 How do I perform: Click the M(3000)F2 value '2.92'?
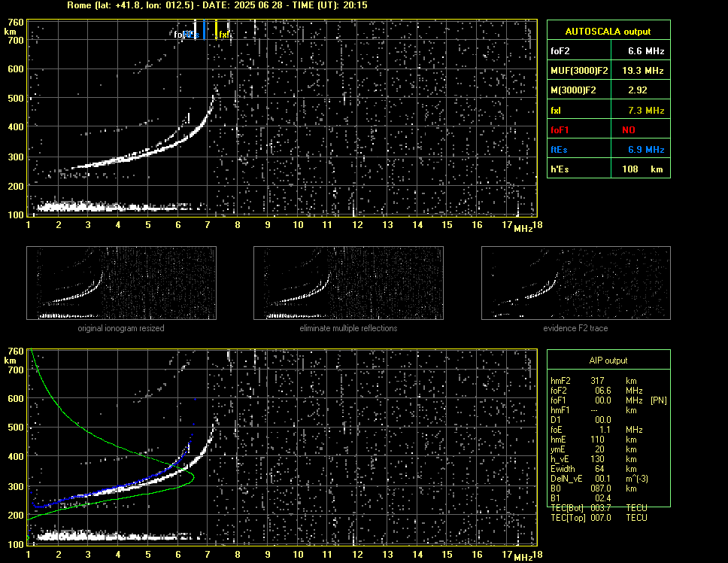click(x=638, y=90)
